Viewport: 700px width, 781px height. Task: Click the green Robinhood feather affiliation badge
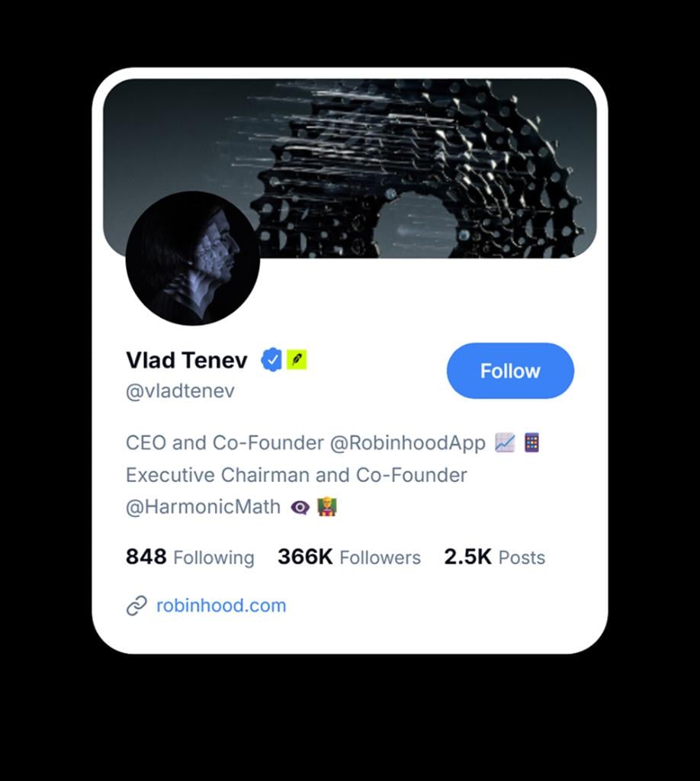pyautogui.click(x=297, y=359)
